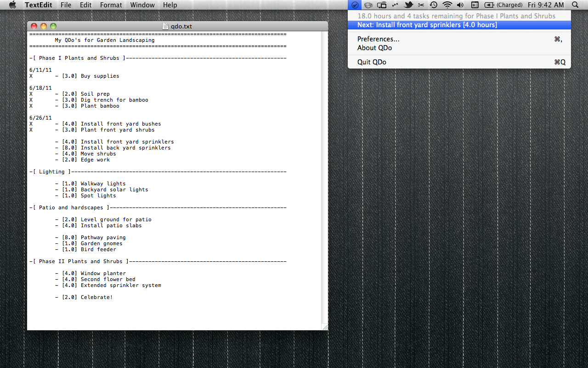Open the Edit menu

[x=85, y=5]
